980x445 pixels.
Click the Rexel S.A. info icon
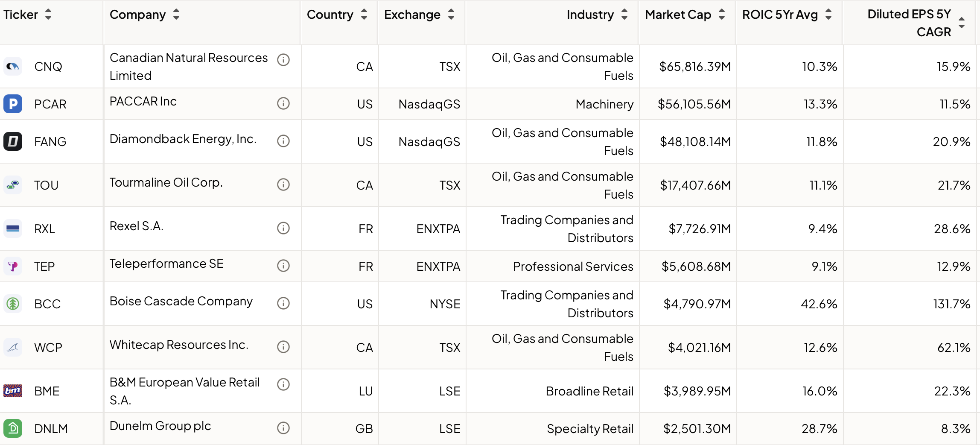click(283, 228)
